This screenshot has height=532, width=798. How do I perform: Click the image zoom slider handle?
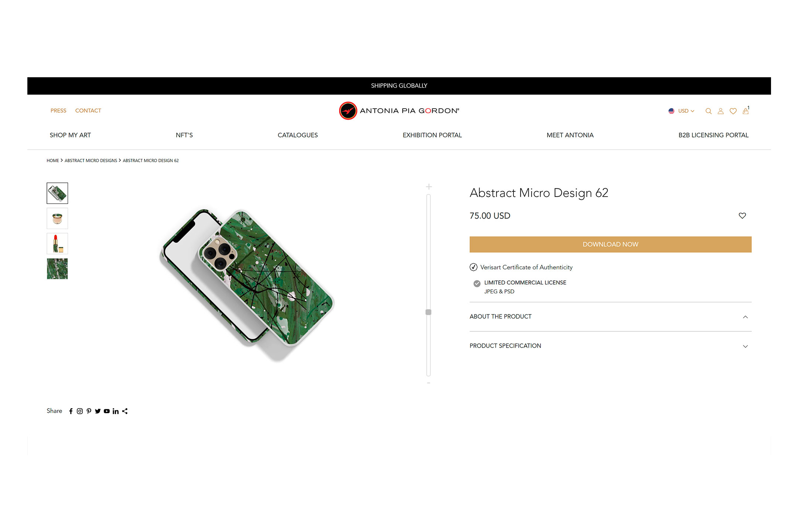(x=429, y=312)
